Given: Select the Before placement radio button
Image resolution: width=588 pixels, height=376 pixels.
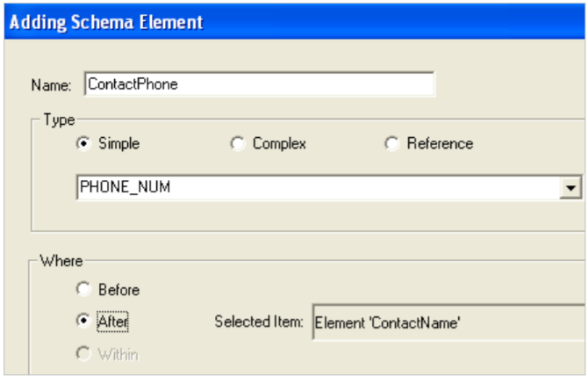Looking at the screenshot, I should [x=84, y=289].
